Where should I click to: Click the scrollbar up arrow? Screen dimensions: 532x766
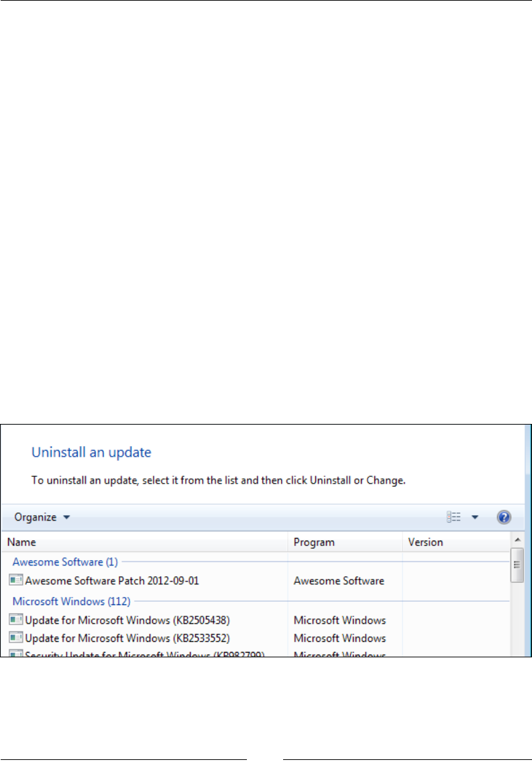(517, 540)
